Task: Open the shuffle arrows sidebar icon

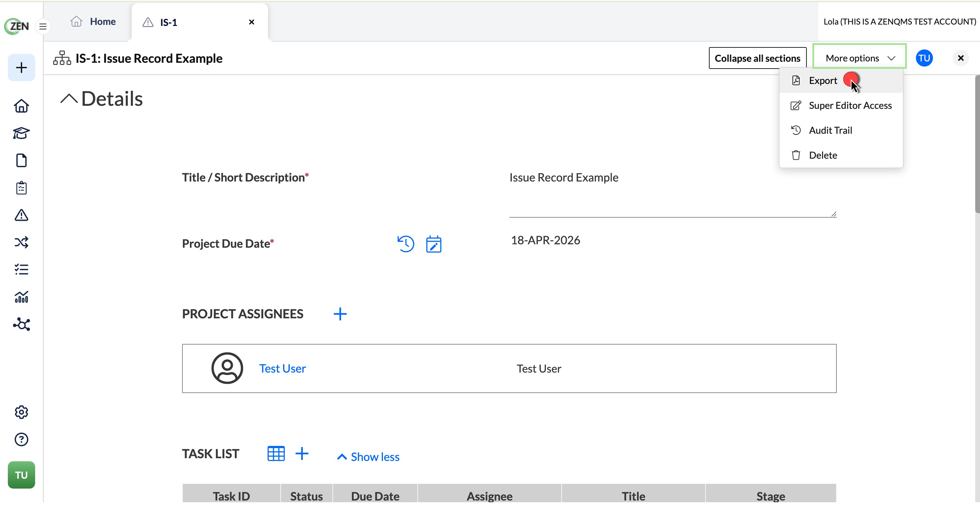Action: point(21,243)
